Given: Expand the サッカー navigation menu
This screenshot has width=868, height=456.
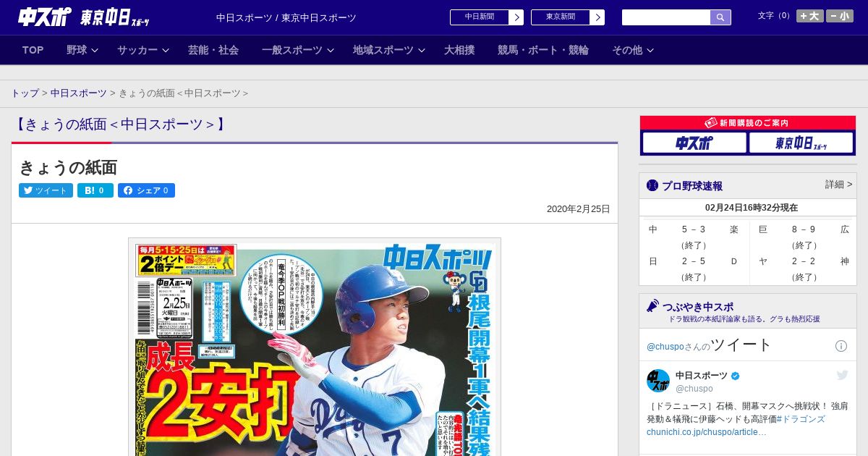Looking at the screenshot, I should [143, 50].
